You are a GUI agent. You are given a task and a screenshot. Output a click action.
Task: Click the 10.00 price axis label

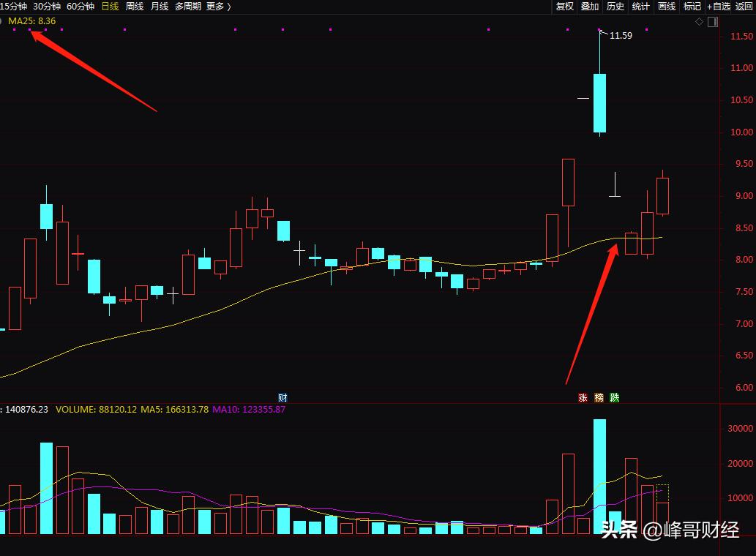point(741,132)
